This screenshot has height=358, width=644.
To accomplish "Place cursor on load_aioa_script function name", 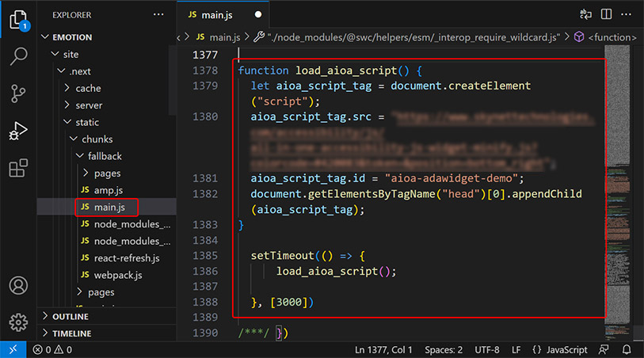I will pos(346,70).
